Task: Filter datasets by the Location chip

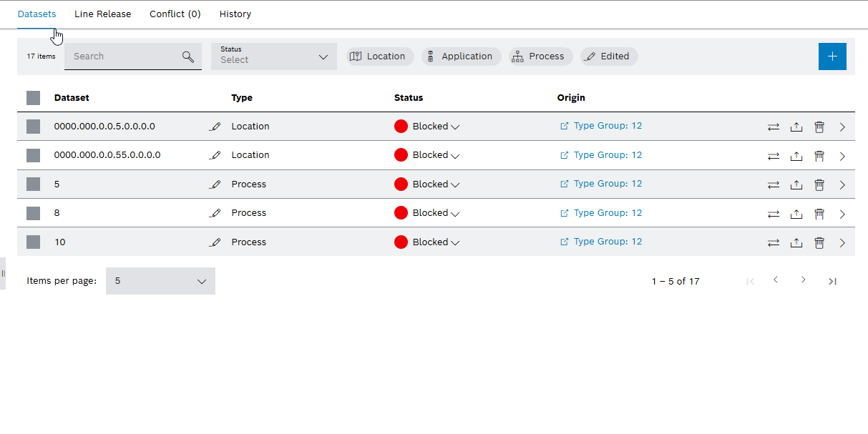Action: [x=379, y=56]
